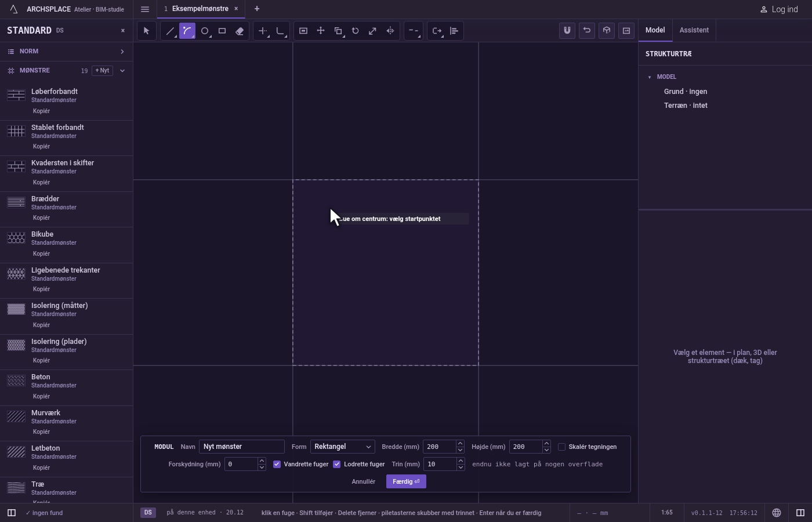The image size is (812, 522).
Task: Choose the scale (diagonal arrows) tool
Action: pyautogui.click(x=373, y=31)
